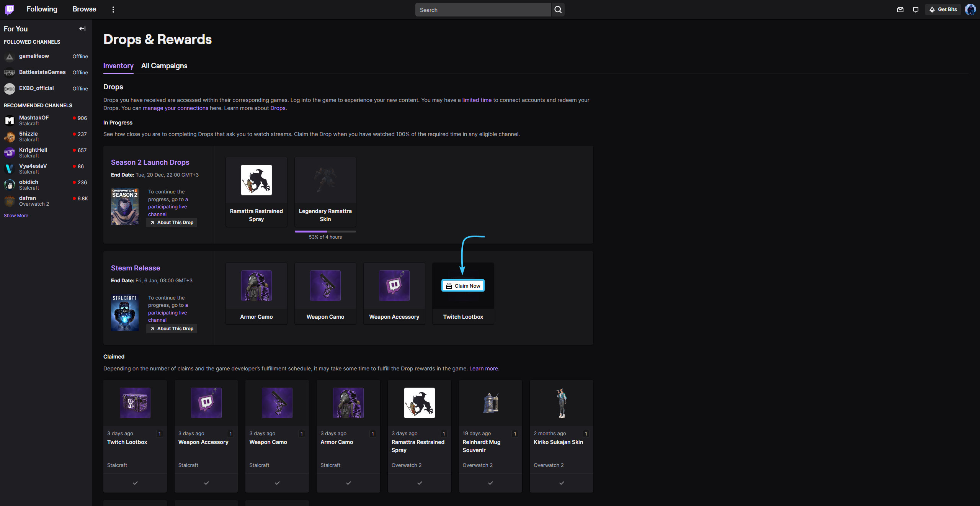980x506 pixels.
Task: Click About This Drop under Season 2
Action: coord(171,223)
